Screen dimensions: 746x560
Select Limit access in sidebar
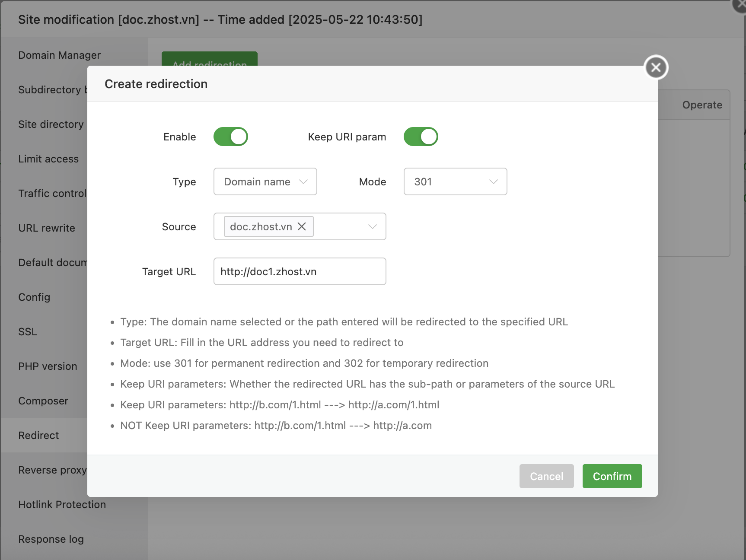point(48,159)
